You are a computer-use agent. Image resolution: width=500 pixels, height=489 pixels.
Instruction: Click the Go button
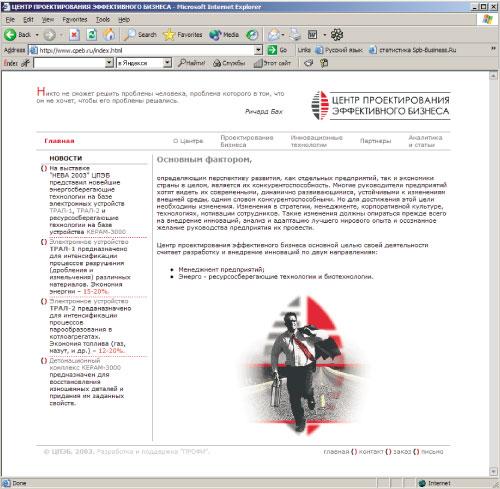(x=277, y=50)
